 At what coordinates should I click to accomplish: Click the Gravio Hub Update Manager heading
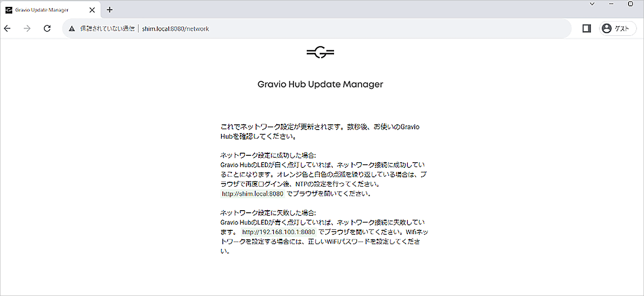[320, 84]
